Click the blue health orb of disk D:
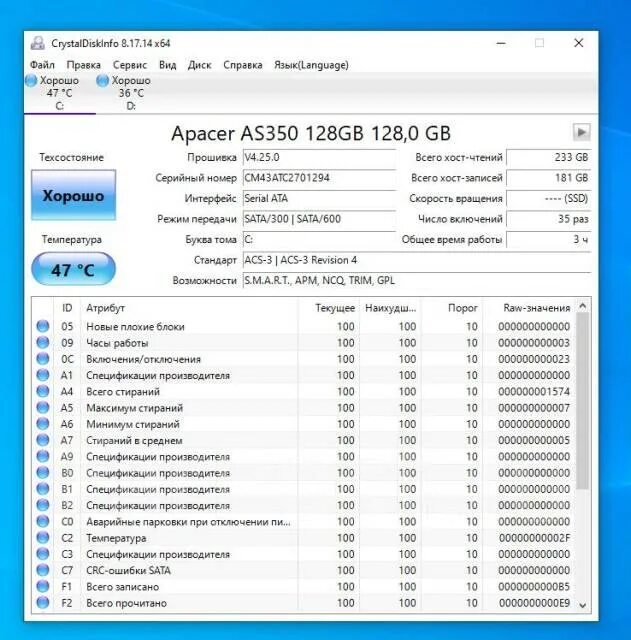The width and height of the screenshot is (631, 640). [x=102, y=80]
